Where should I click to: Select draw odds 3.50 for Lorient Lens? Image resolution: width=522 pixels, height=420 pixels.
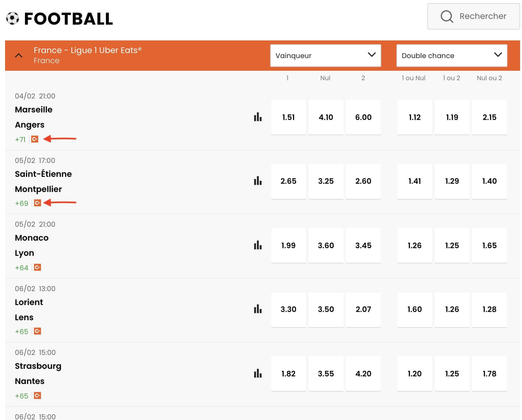pyautogui.click(x=326, y=309)
